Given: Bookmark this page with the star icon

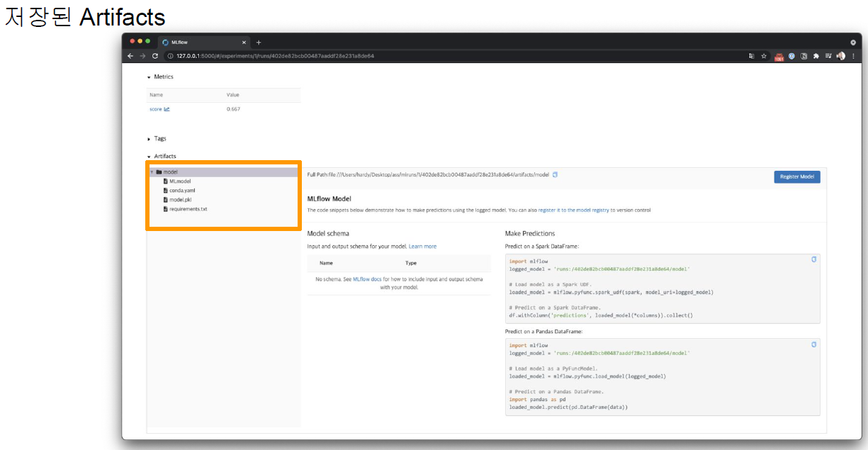Looking at the screenshot, I should (x=764, y=55).
